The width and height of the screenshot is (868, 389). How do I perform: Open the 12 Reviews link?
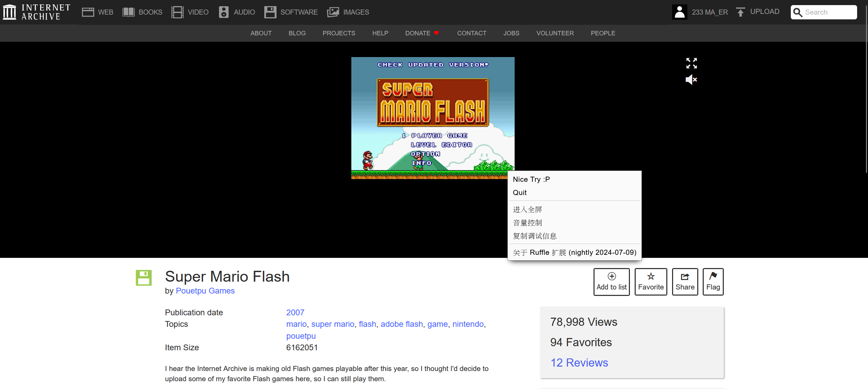[579, 363]
